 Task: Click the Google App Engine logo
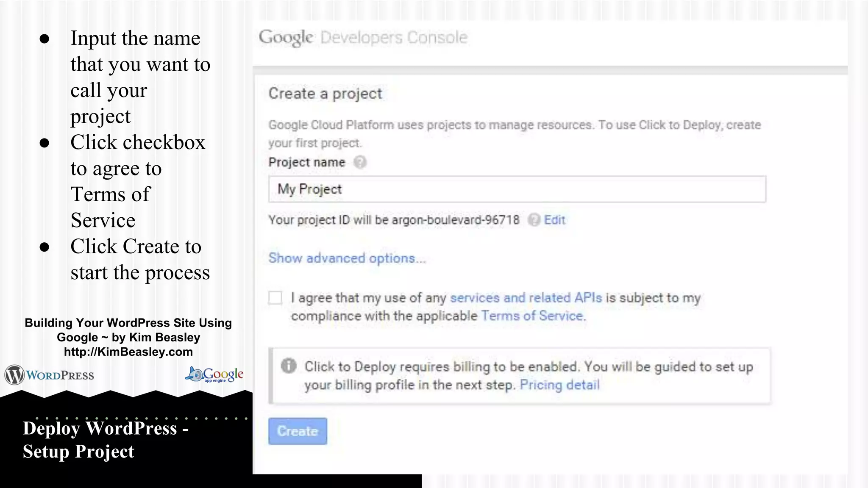214,374
